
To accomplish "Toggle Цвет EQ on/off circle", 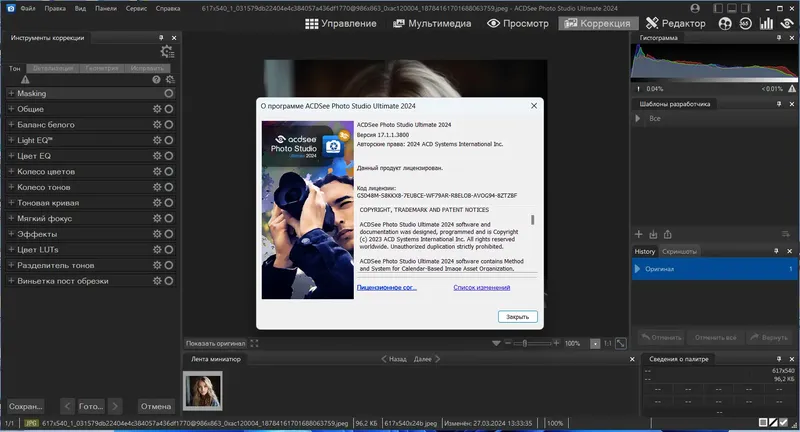I will pyautogui.click(x=169, y=156).
